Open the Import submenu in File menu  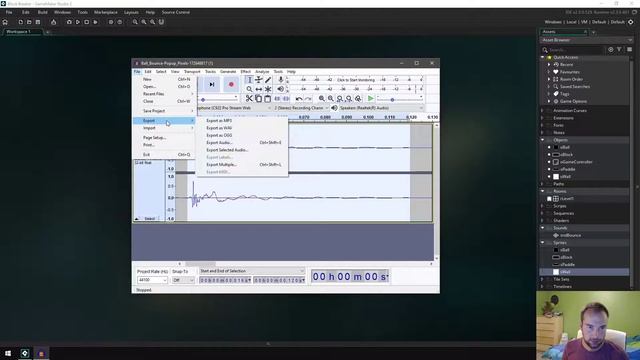pos(164,128)
